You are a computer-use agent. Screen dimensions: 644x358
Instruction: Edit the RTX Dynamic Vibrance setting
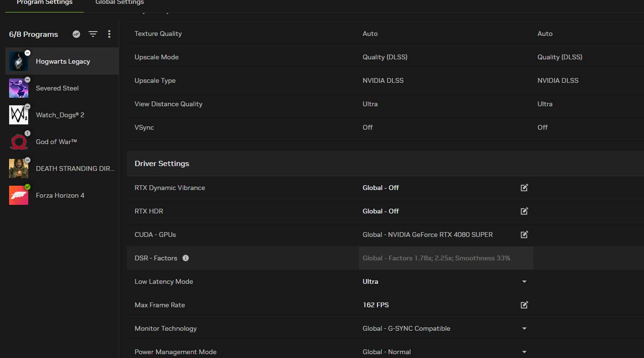click(524, 188)
